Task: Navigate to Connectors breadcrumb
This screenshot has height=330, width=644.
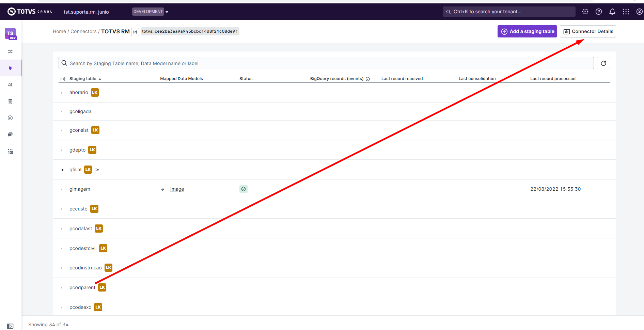Action: click(83, 31)
